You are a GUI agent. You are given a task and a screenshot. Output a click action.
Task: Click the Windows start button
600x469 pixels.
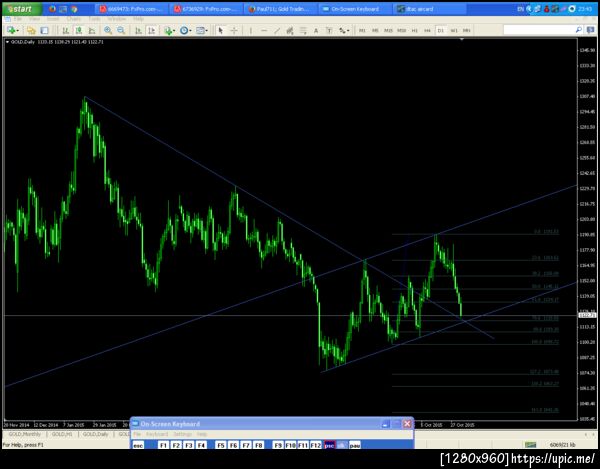(21, 9)
